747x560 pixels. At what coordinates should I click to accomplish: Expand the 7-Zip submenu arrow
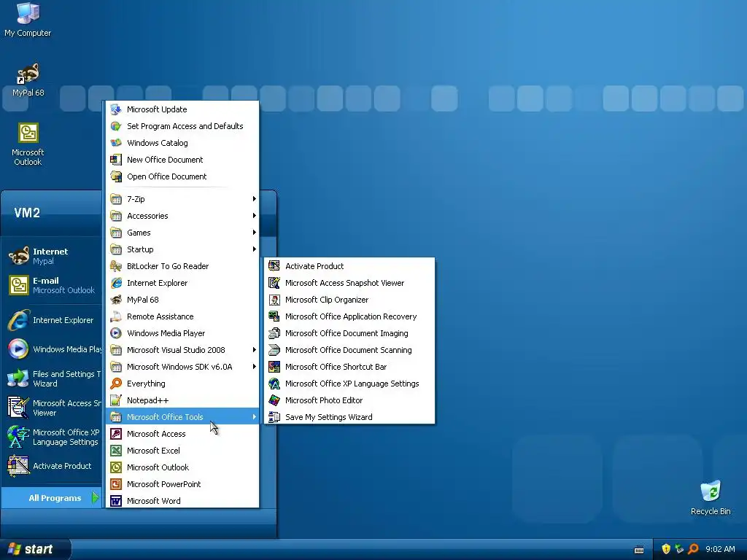pos(255,199)
